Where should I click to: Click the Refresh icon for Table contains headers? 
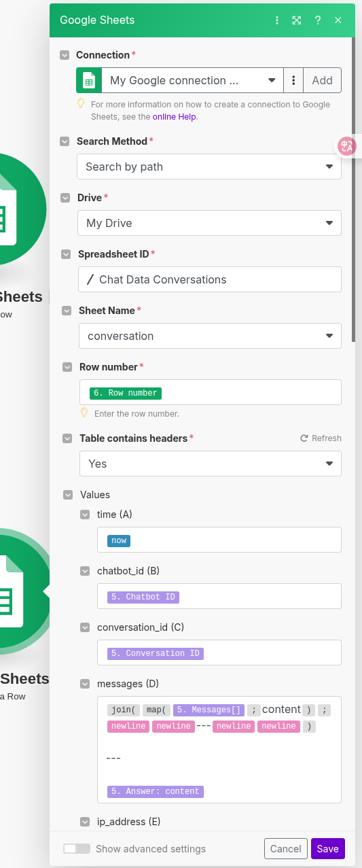(x=304, y=438)
